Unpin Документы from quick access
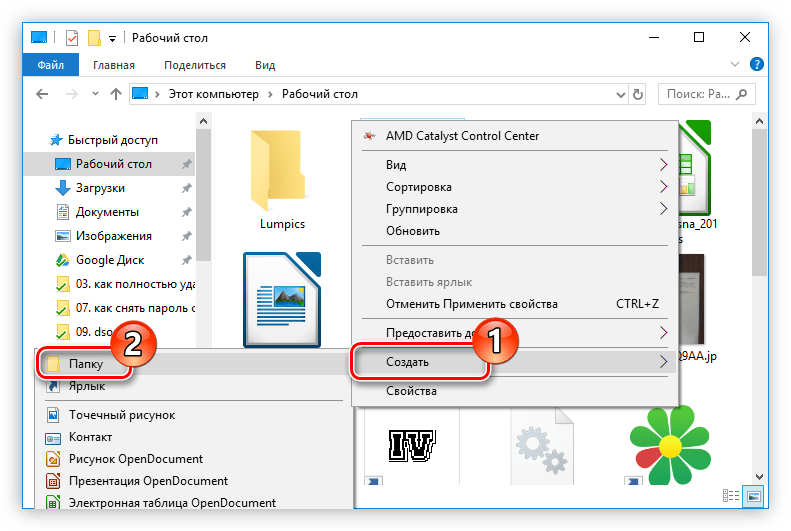Image resolution: width=791 pixels, height=531 pixels. (187, 212)
